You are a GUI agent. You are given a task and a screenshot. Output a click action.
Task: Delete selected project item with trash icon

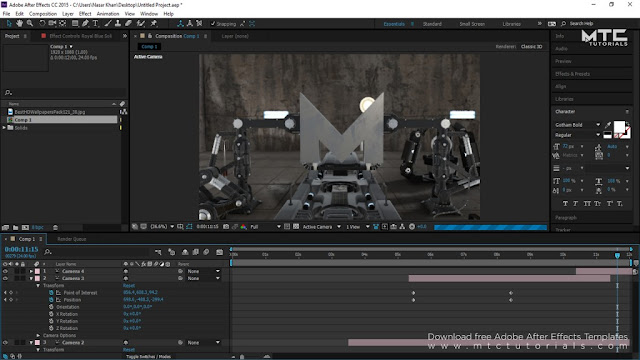55,227
